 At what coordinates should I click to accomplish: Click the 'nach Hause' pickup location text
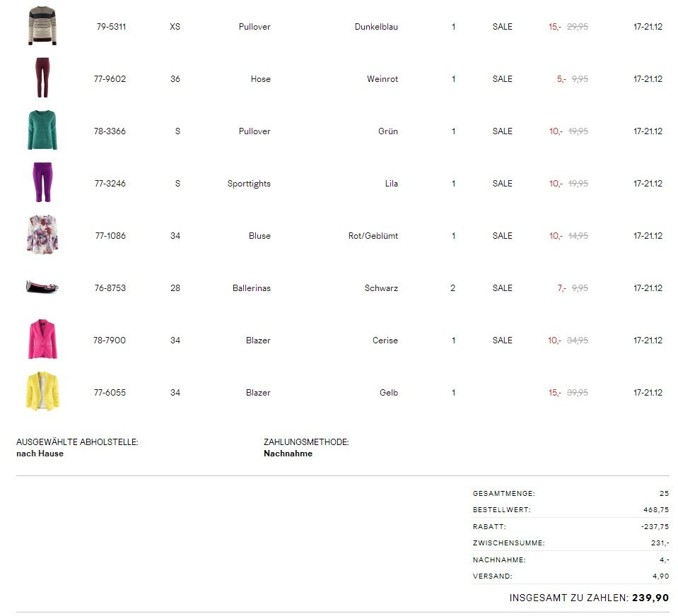point(40,454)
